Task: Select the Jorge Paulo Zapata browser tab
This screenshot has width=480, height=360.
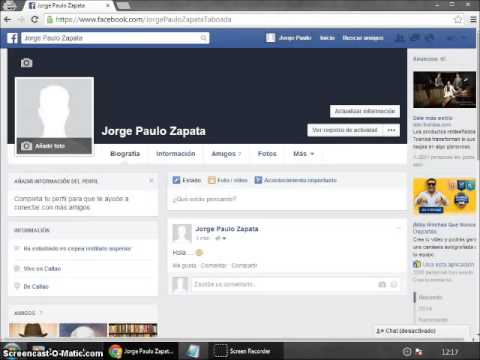Action: click(x=69, y=6)
